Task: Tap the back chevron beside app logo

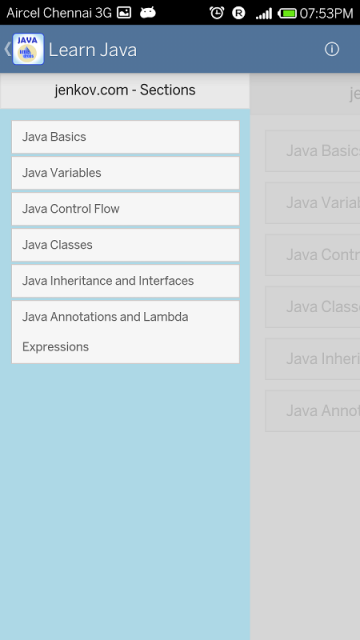Action: pos(7,49)
